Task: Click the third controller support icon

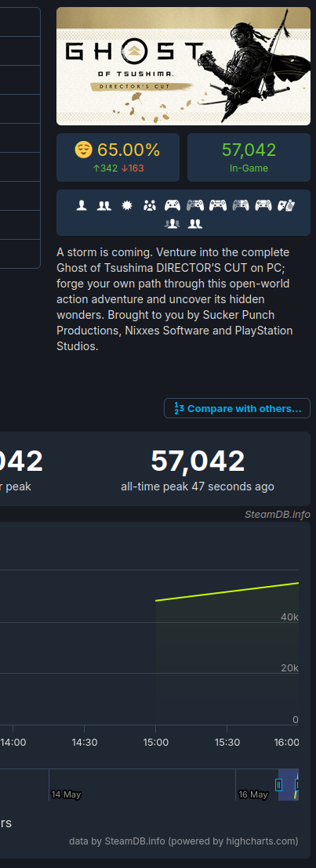Action: (x=218, y=206)
